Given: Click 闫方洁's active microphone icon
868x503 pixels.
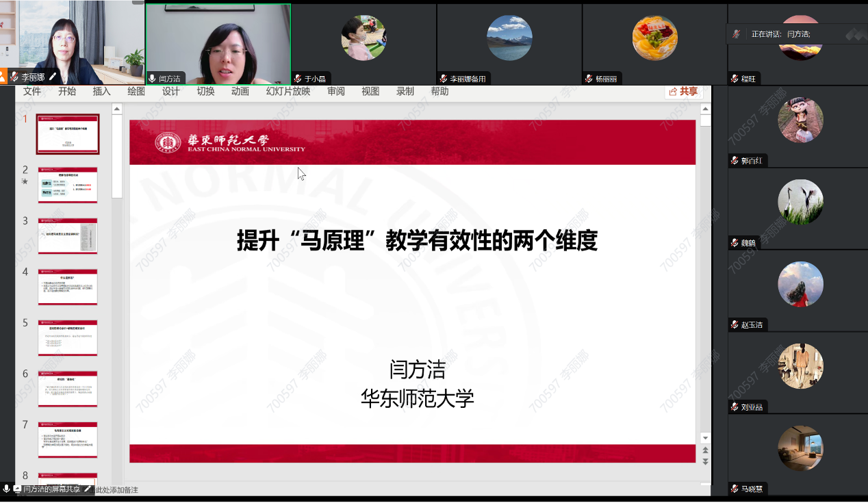Looking at the screenshot, I should coord(152,79).
